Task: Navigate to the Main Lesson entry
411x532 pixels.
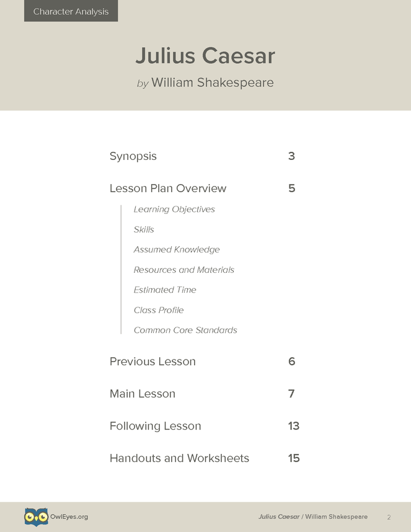Action: coord(143,394)
